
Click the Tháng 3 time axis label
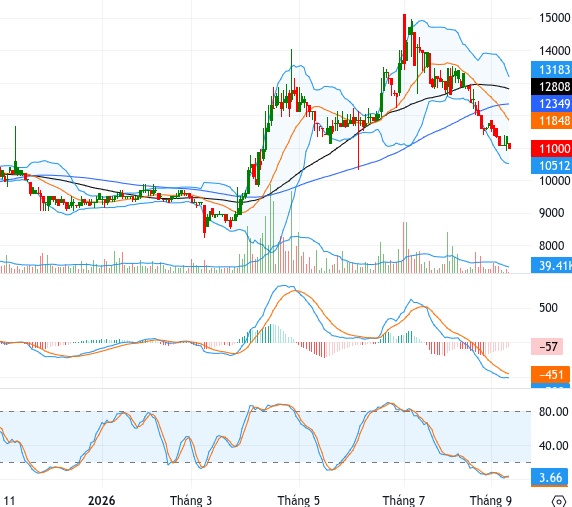(x=191, y=500)
